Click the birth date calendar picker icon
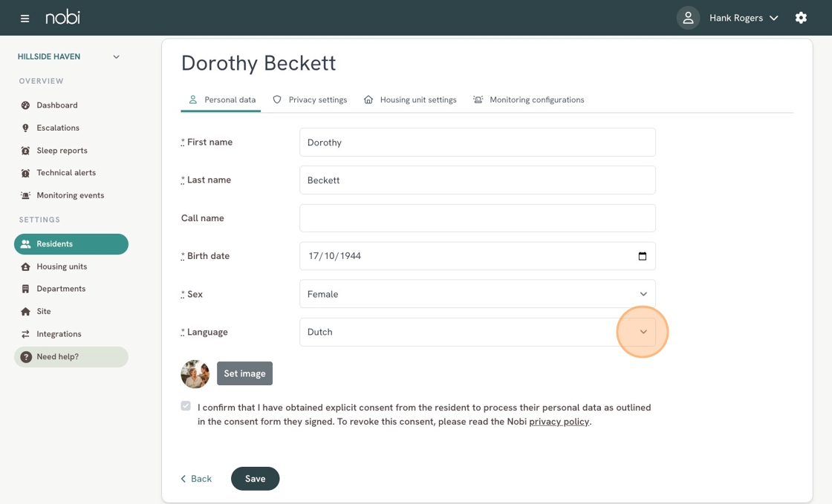Viewport: 832px width, 504px height. [x=643, y=256]
